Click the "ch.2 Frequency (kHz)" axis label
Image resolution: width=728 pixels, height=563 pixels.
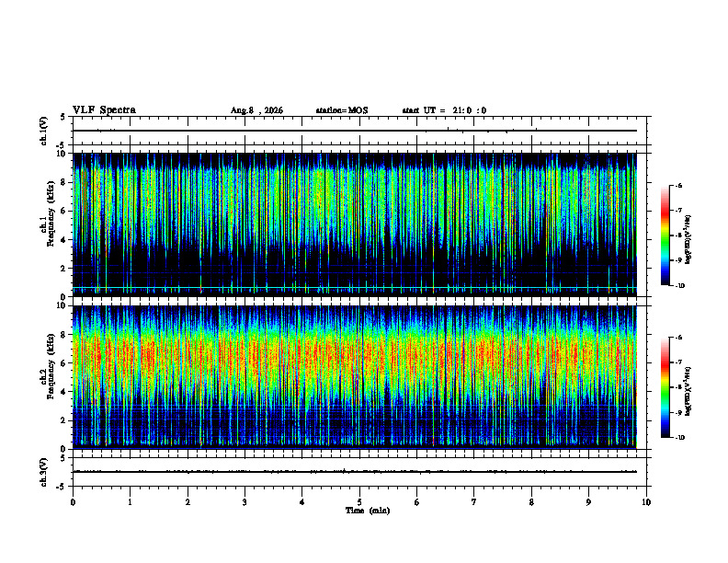(48, 366)
